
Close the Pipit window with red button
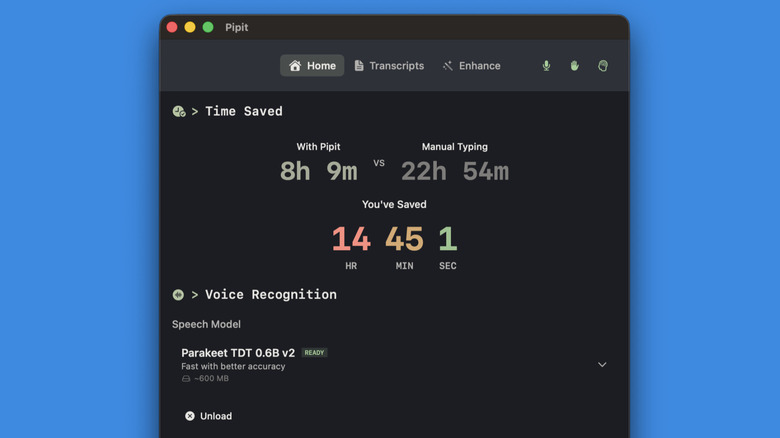pos(172,27)
